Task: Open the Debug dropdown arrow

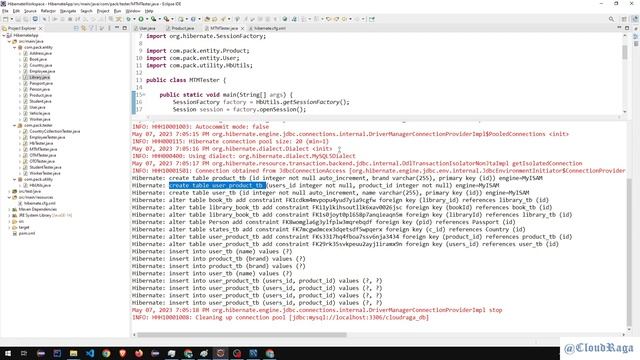Action: click(133, 19)
